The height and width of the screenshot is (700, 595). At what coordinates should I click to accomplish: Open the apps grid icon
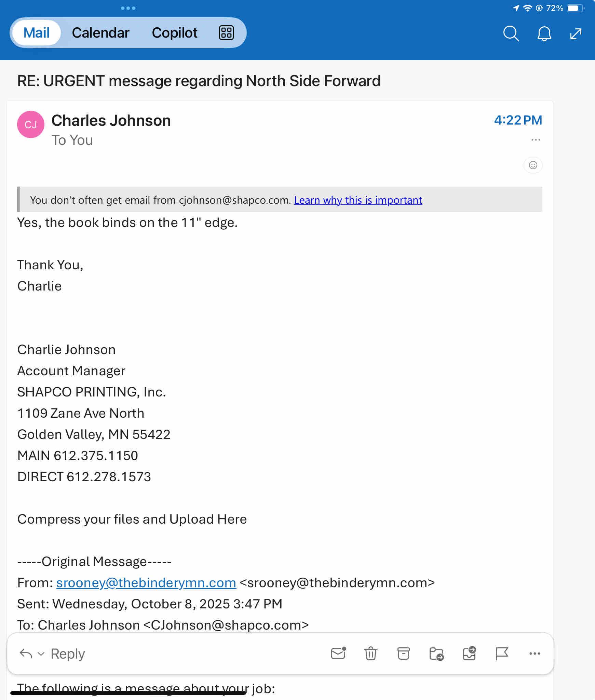[x=226, y=33]
